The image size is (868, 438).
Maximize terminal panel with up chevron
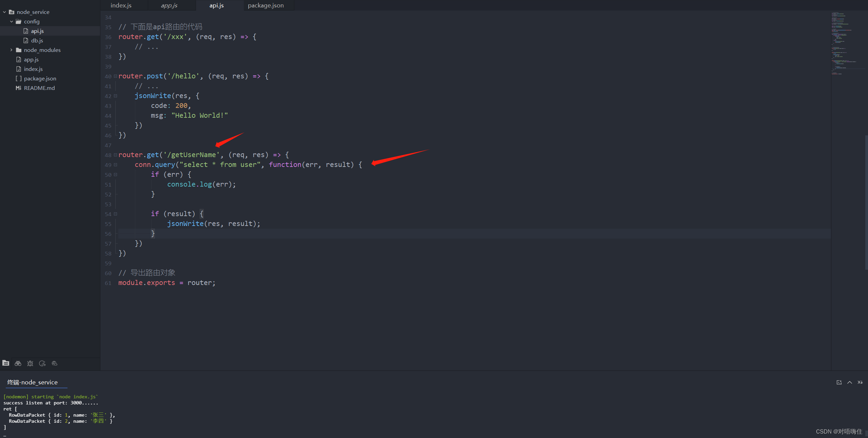click(850, 382)
